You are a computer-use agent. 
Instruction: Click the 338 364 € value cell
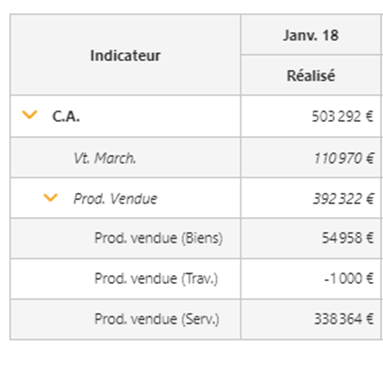click(311, 319)
